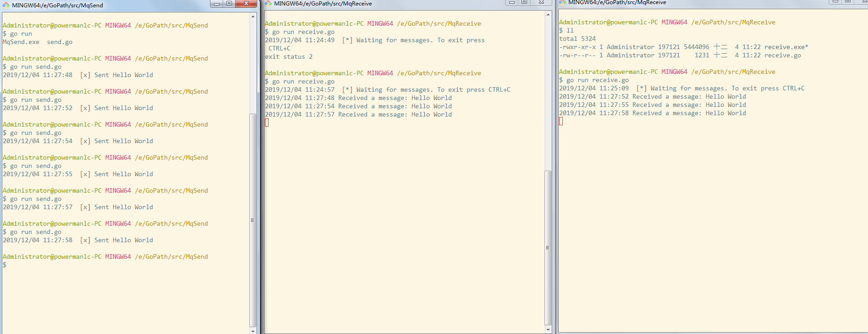Click the '11:27:55 Received a message' line
The height and width of the screenshot is (334, 868).
pos(653,105)
